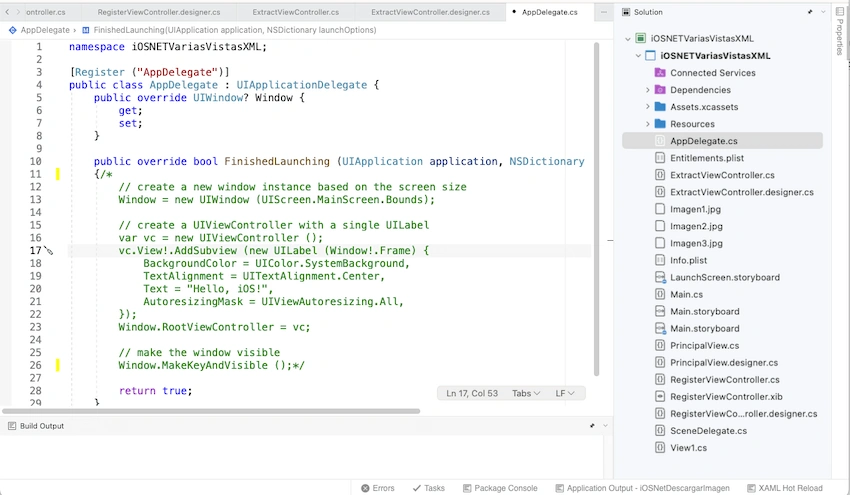This screenshot has height=495, width=850.
Task: Collapse the iOSNETVariasVistasXML project node
Action: pyautogui.click(x=638, y=56)
